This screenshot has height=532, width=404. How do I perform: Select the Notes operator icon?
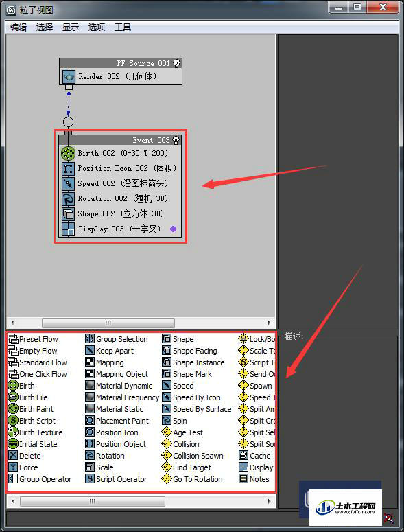point(243,479)
